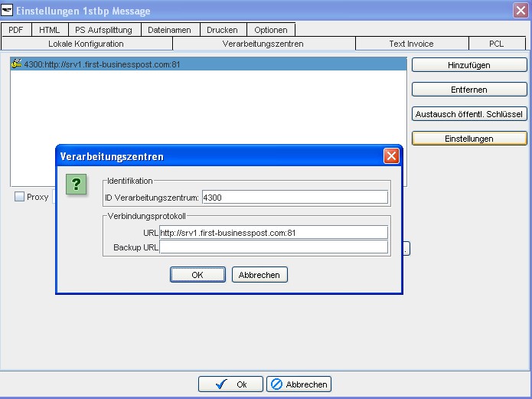Click the Einstellungen button
Image resolution: width=532 pixels, height=399 pixels.
tap(469, 139)
